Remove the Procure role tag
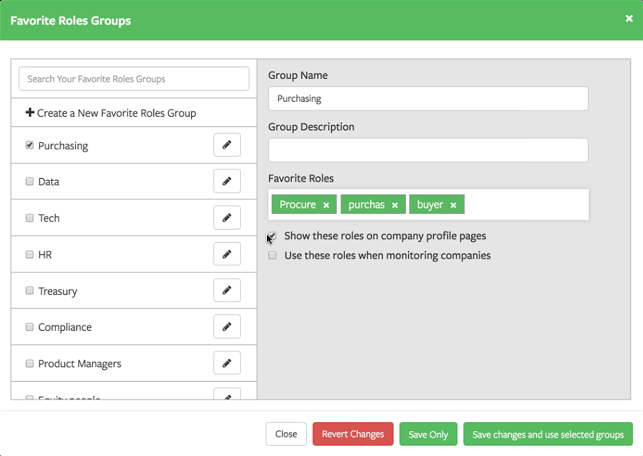 (x=326, y=205)
